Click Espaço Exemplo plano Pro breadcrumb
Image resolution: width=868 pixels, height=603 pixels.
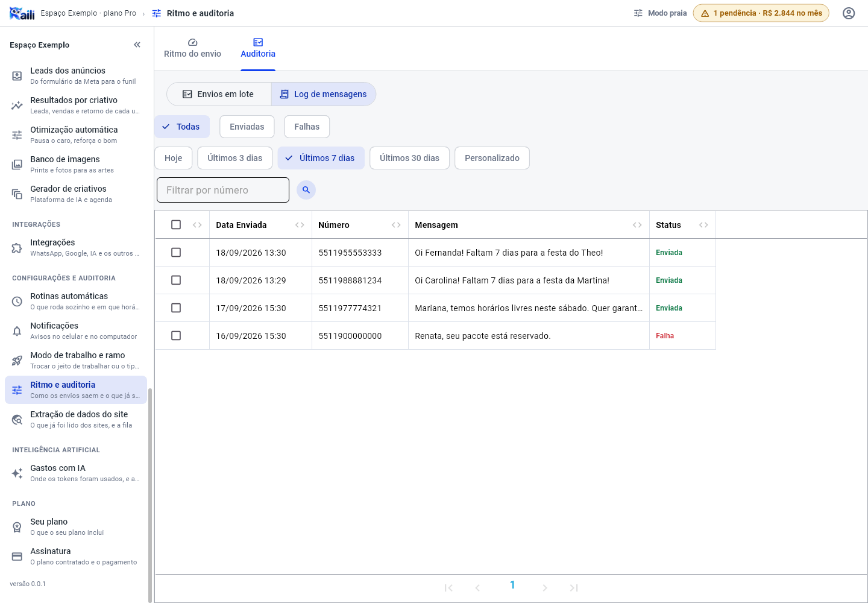(x=89, y=13)
